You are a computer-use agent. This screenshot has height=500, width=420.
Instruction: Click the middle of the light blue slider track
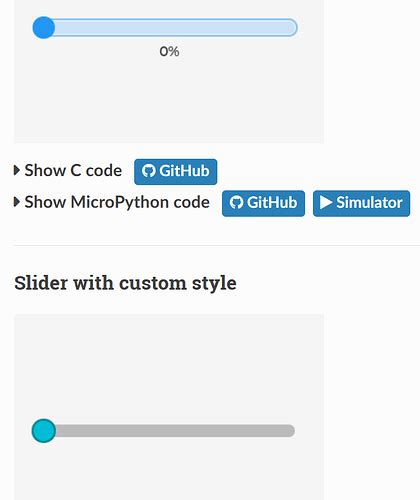pyautogui.click(x=170, y=27)
